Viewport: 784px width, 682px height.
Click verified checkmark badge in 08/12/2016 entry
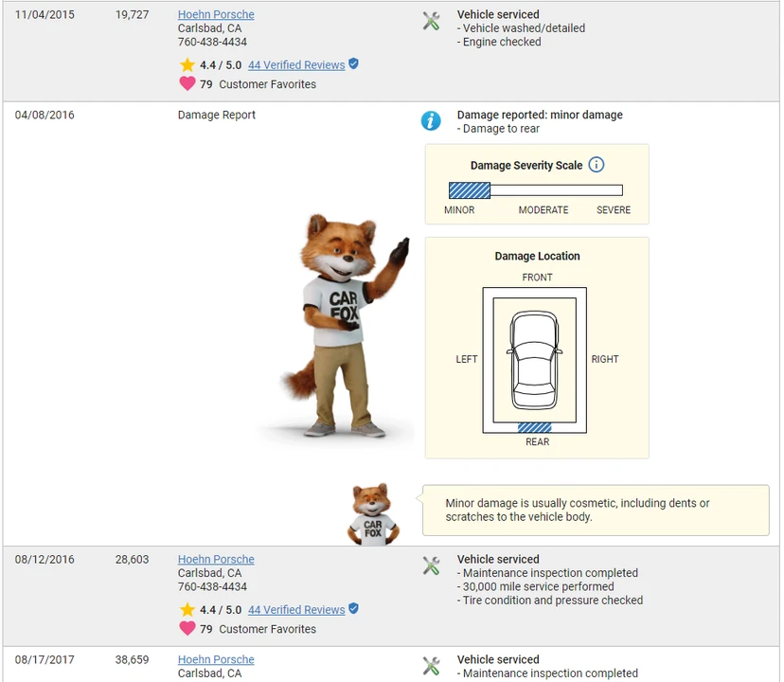coord(353,609)
